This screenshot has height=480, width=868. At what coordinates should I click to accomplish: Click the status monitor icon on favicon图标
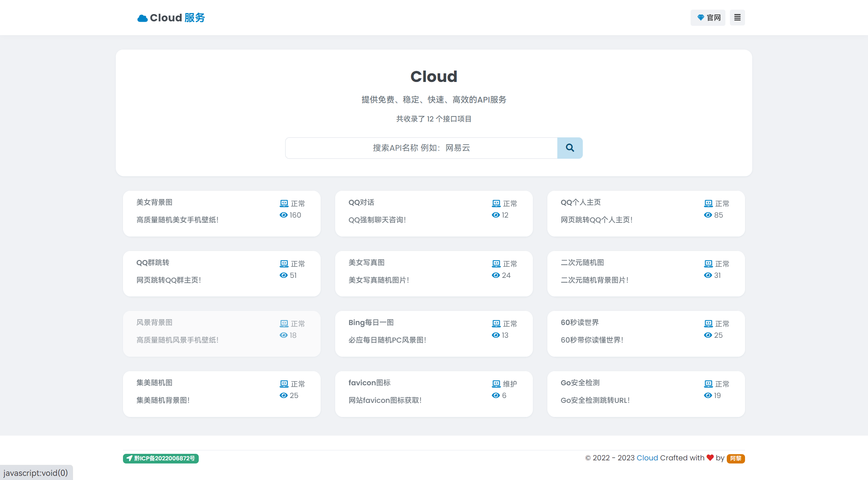click(x=496, y=384)
